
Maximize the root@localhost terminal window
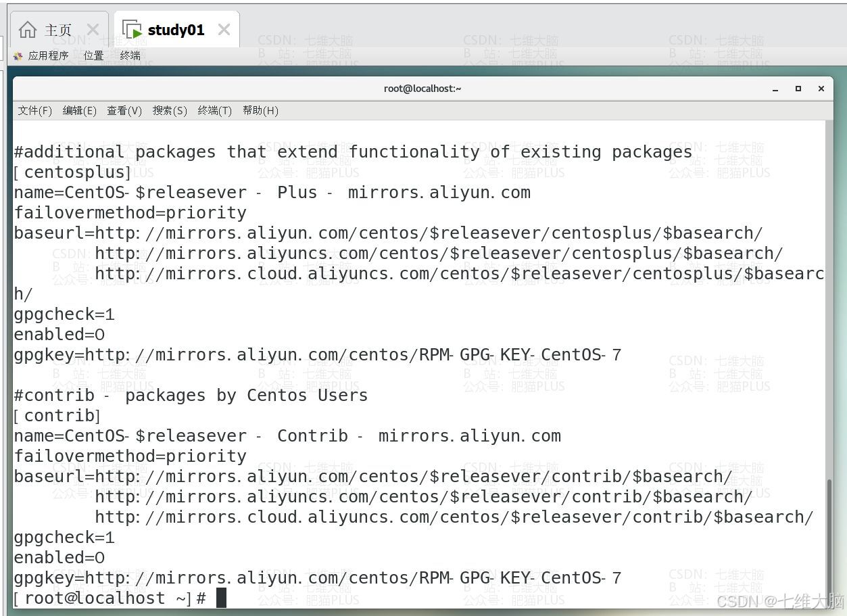pyautogui.click(x=798, y=89)
